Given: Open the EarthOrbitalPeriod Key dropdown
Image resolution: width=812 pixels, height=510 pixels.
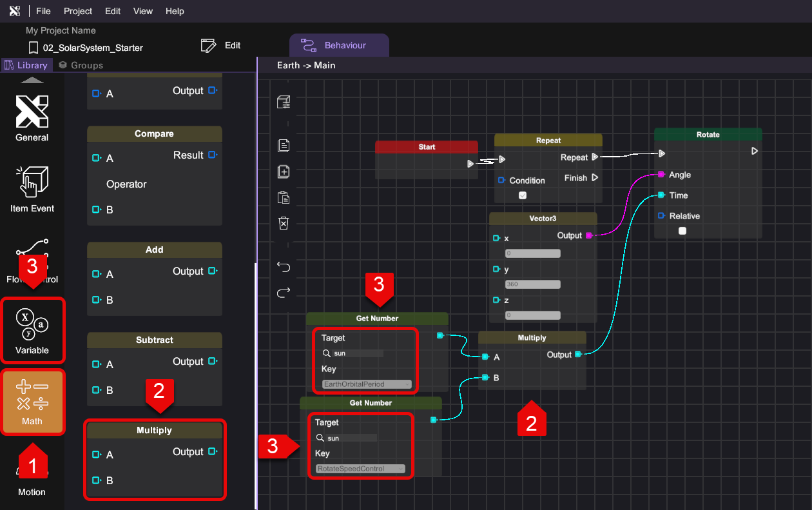Looking at the screenshot, I should [x=366, y=384].
